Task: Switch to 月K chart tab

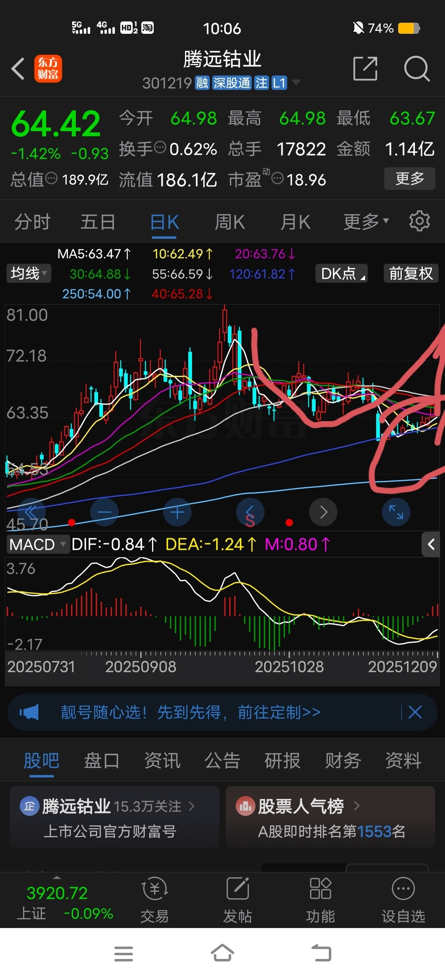Action: pos(295,221)
